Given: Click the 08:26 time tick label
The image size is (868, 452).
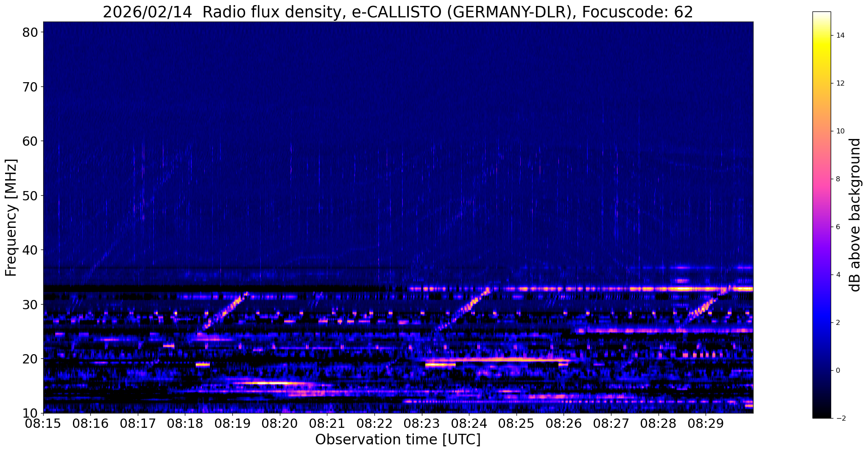Looking at the screenshot, I should [564, 423].
